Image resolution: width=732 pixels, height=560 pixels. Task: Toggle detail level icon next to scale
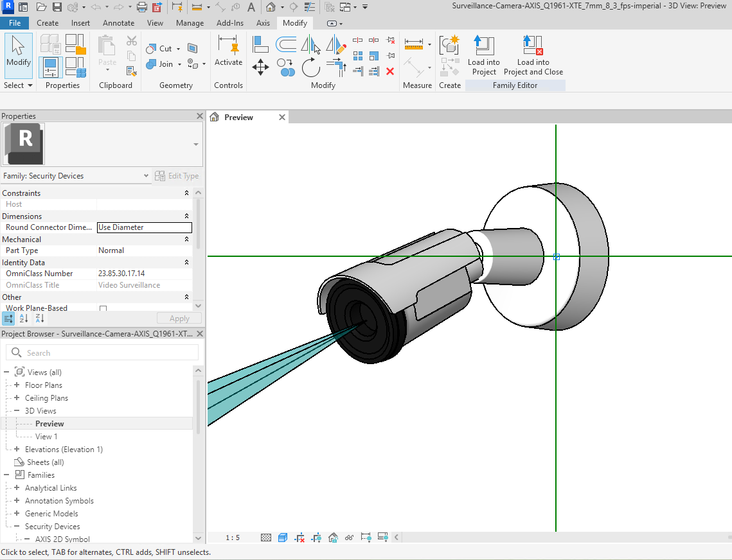266,538
